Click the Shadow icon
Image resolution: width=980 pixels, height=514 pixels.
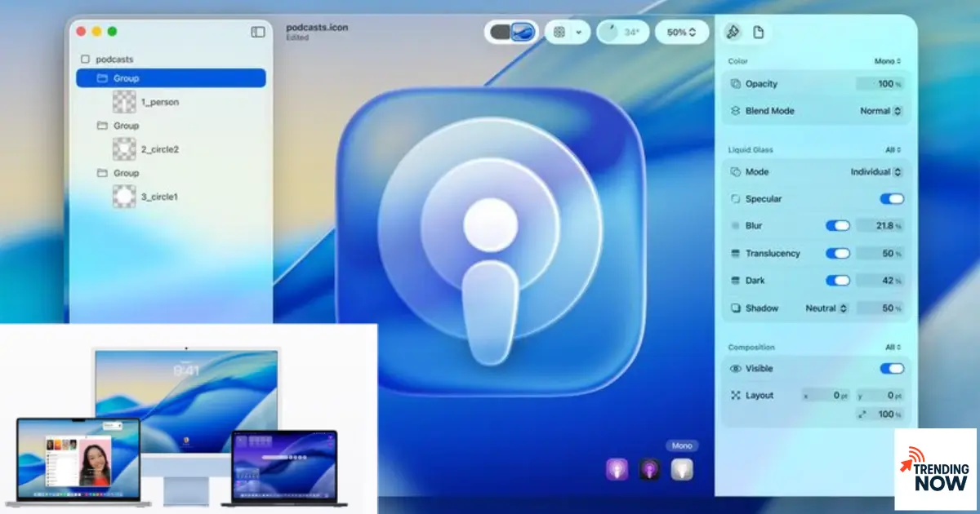coord(735,308)
